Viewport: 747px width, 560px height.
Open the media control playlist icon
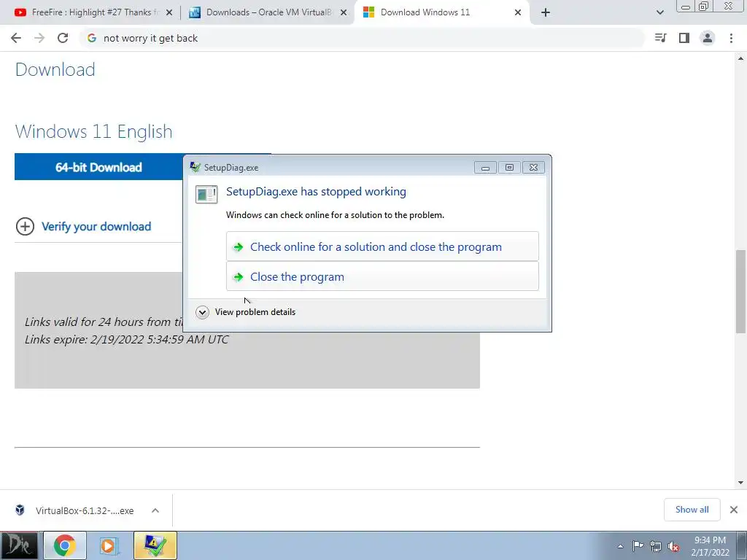661,38
